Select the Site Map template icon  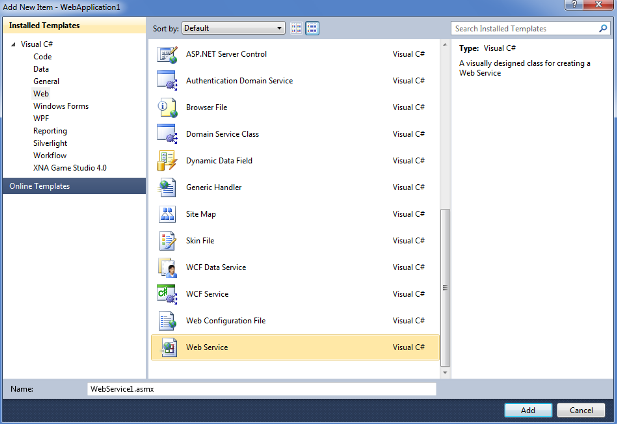pyautogui.click(x=168, y=214)
